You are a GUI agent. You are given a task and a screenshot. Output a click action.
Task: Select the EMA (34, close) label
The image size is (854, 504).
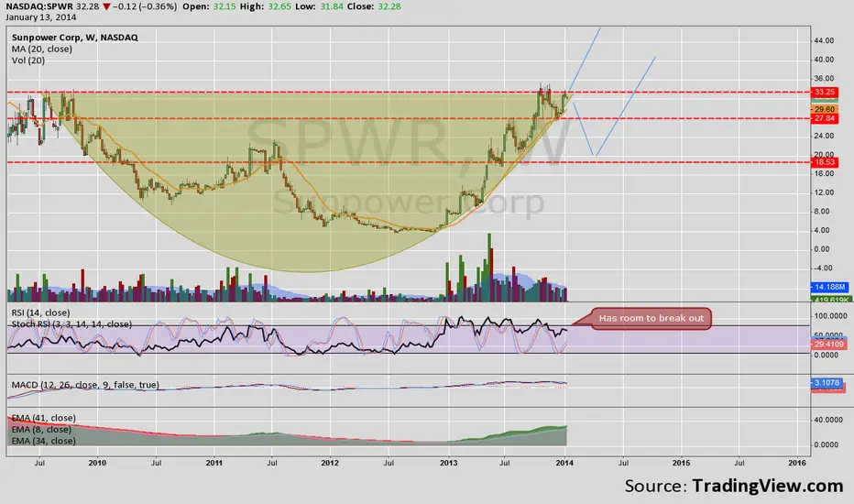coord(44,441)
